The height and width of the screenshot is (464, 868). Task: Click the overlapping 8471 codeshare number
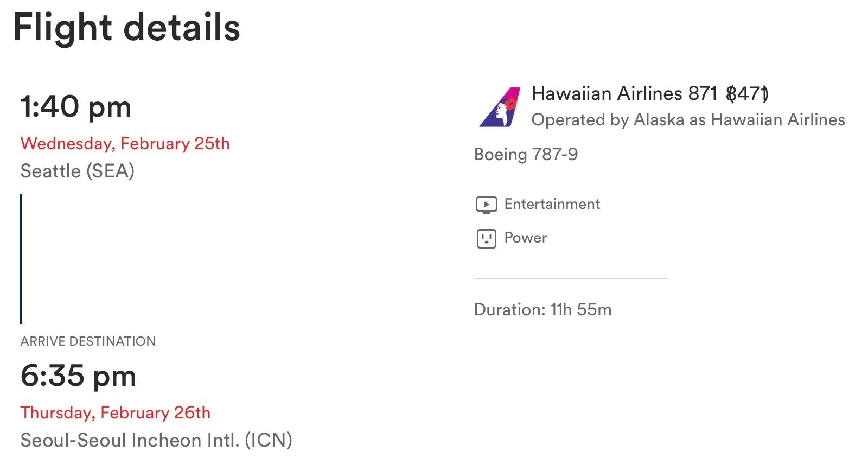coord(748,94)
